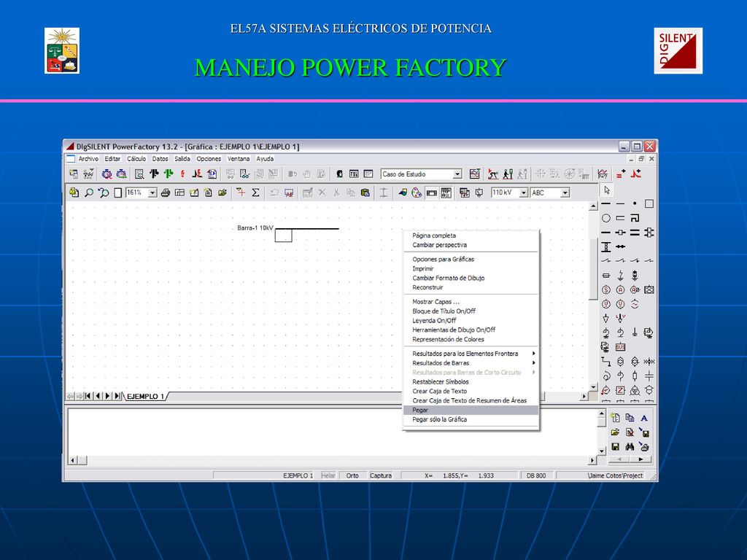Open the Editar menu
Image resolution: width=747 pixels, height=560 pixels.
pyautogui.click(x=112, y=159)
